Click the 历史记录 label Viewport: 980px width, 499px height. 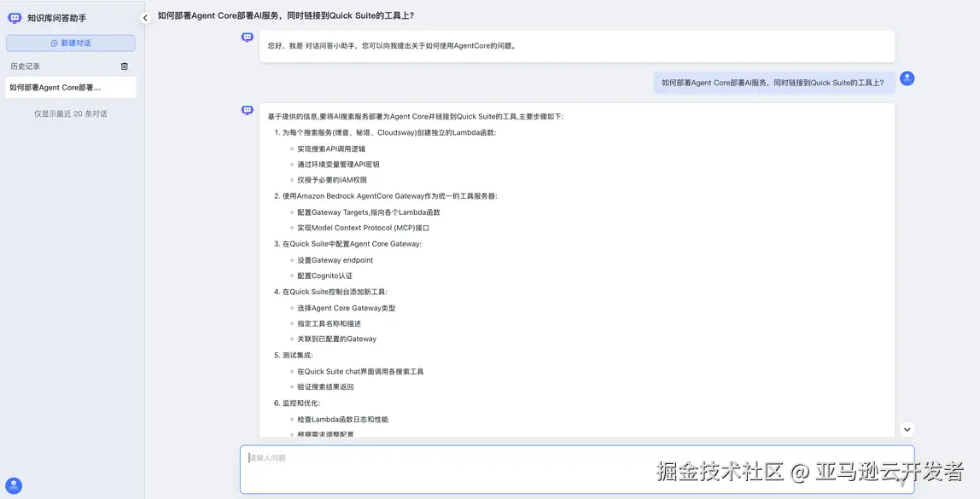point(25,67)
